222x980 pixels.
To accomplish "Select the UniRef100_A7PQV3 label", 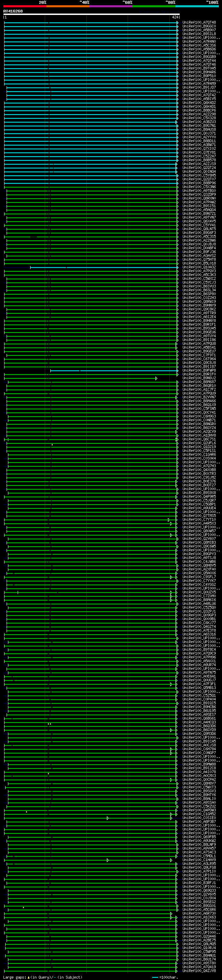I will pos(199,271).
